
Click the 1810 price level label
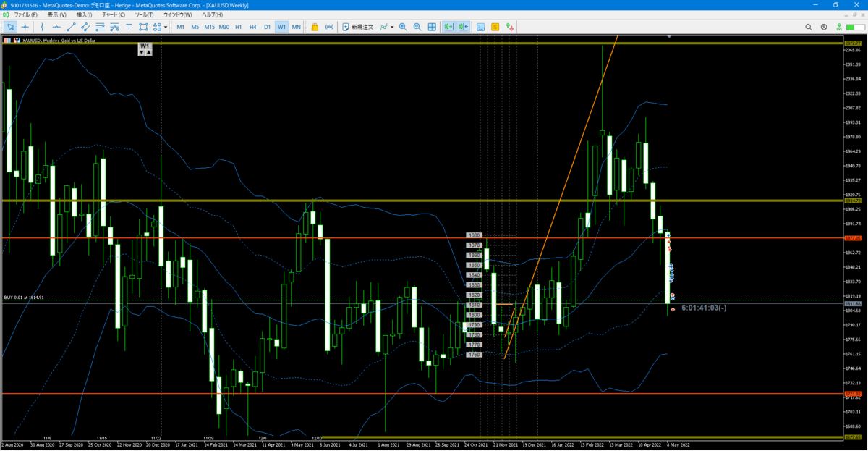(475, 305)
